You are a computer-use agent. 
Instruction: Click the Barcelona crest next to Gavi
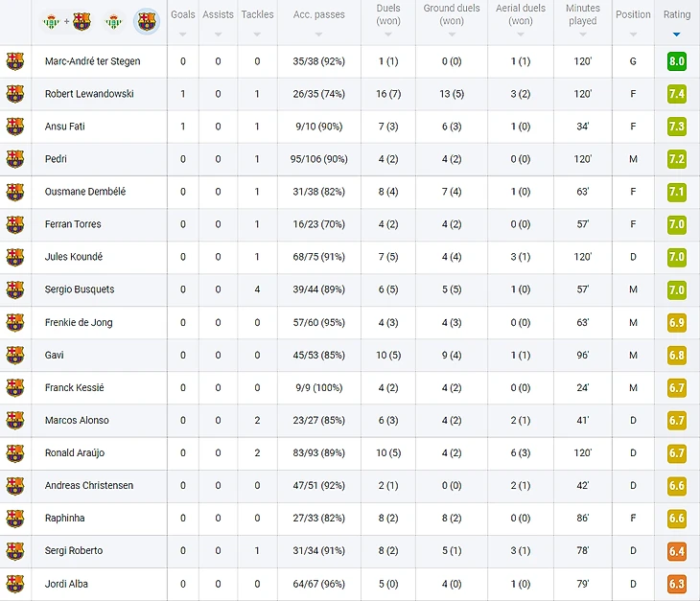point(14,355)
